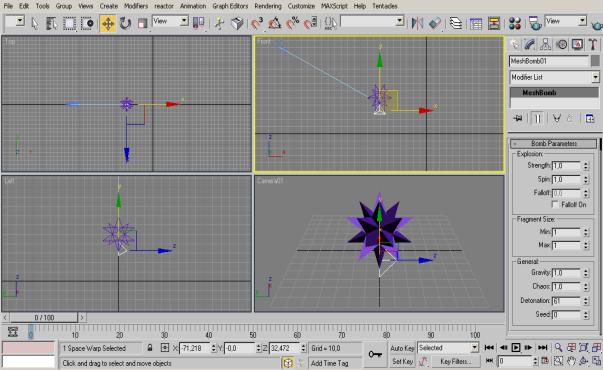Open the Named Selection Sets dropdown
The image size is (603, 370).
[x=372, y=21]
